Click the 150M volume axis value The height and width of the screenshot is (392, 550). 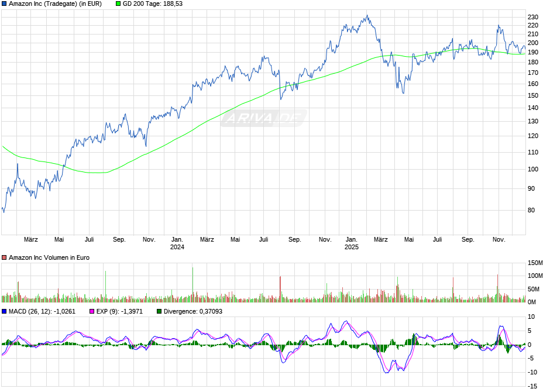click(x=535, y=263)
